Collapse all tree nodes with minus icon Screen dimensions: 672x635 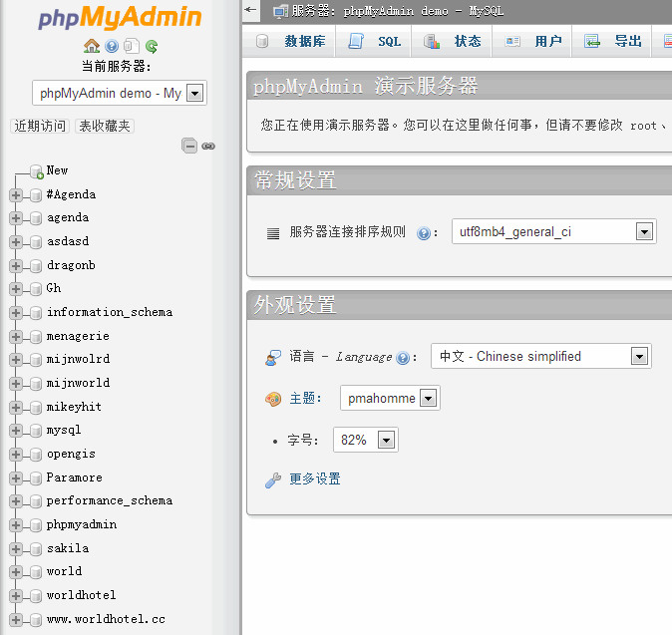point(189,146)
